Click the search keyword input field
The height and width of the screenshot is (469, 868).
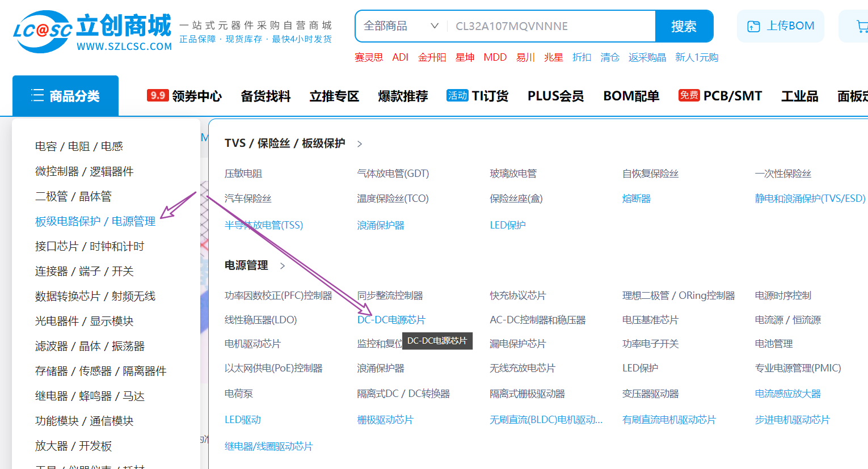(x=550, y=26)
